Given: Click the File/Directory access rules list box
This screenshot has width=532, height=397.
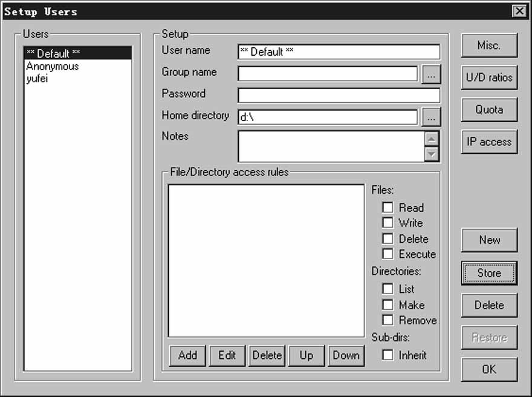Looking at the screenshot, I should [x=267, y=261].
